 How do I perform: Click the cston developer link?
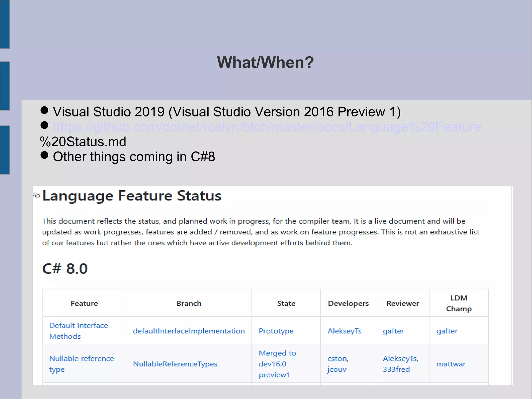coord(337,358)
